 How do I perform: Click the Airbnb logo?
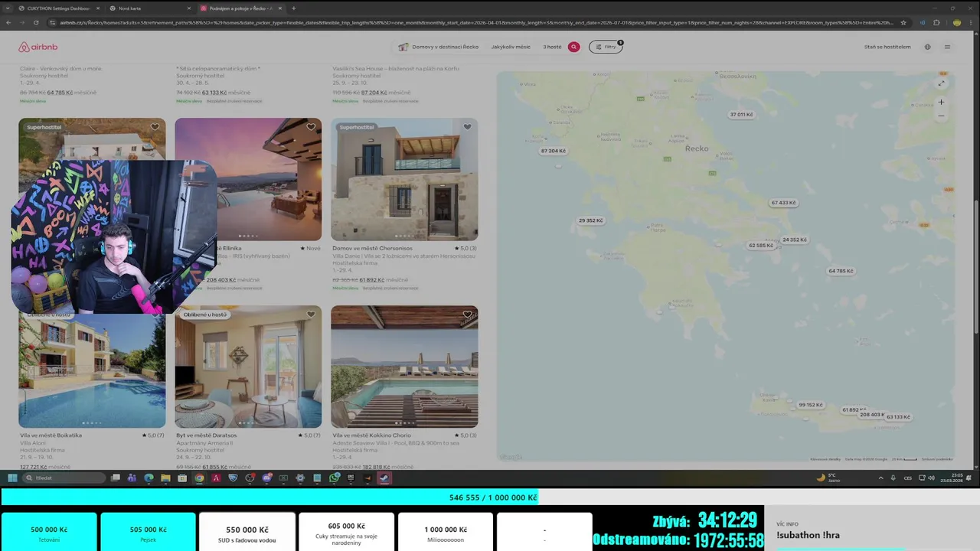pyautogui.click(x=38, y=47)
